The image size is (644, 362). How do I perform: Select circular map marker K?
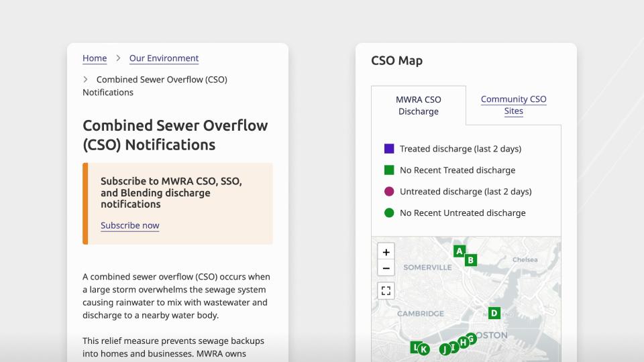424,349
